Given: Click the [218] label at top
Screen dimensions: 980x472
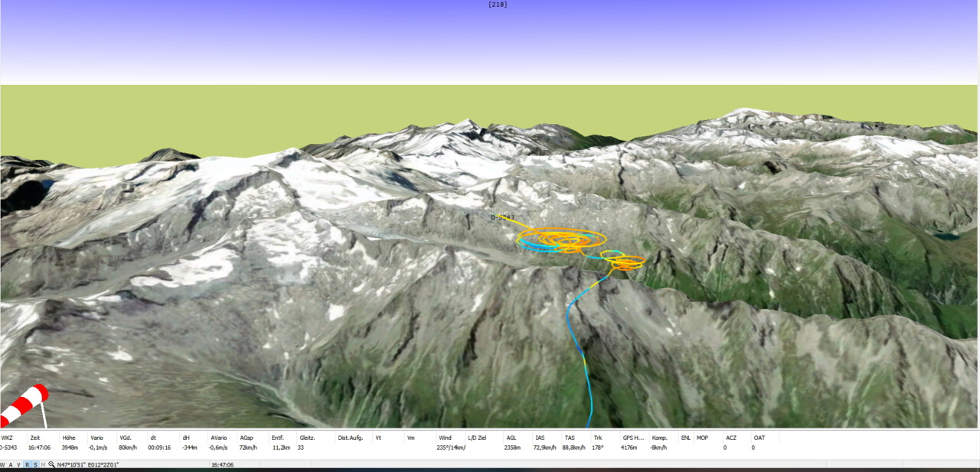Looking at the screenshot, I should (498, 5).
